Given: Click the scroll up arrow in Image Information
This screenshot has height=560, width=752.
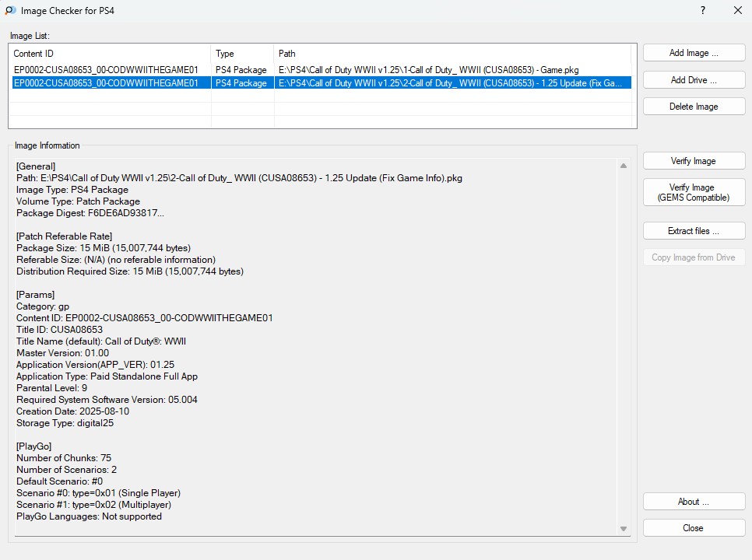Looking at the screenshot, I should pos(623,166).
